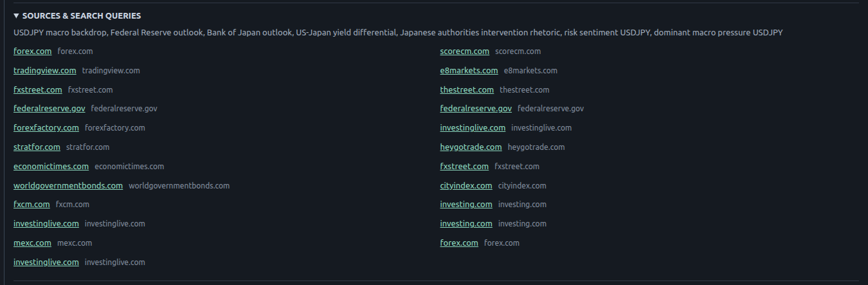This screenshot has width=868, height=285.
Task: Open investinglive.com link above heygotrade.com
Action: point(473,127)
